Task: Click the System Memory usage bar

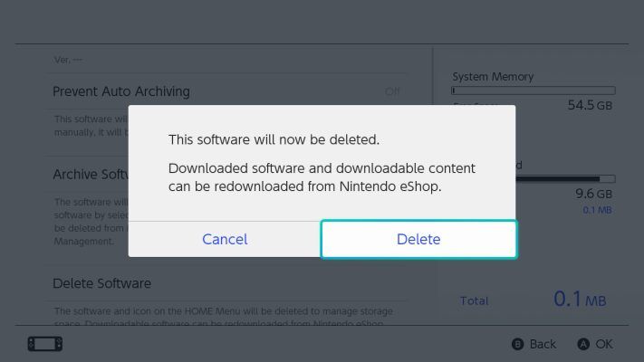Action: [533, 90]
